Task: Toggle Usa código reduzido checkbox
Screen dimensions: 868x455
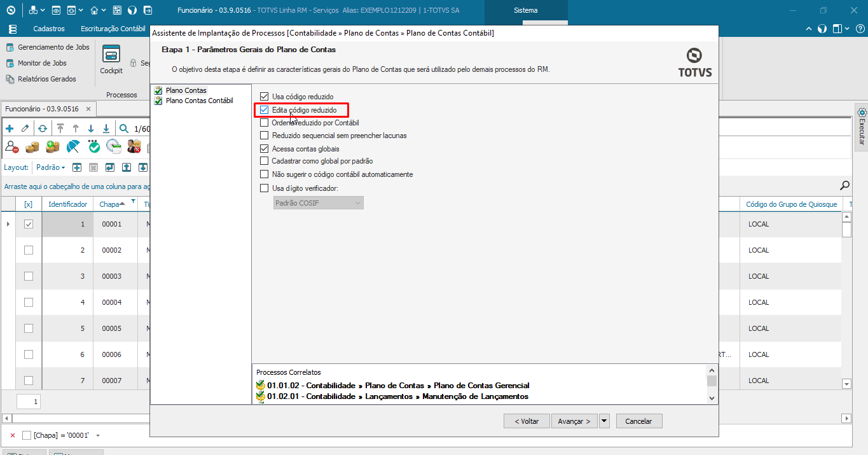Action: click(265, 97)
